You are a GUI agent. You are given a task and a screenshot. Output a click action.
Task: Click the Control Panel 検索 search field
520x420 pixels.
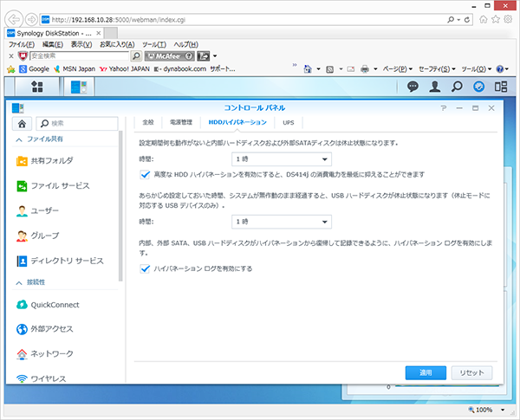77,124
